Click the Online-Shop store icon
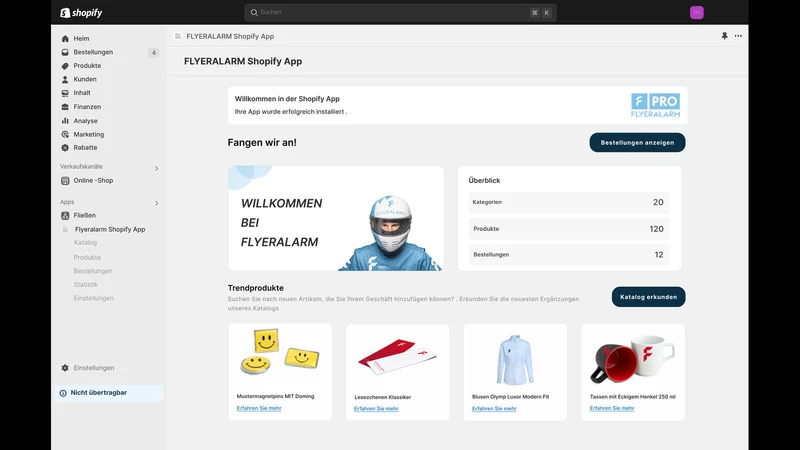The height and width of the screenshot is (450, 800). click(65, 181)
